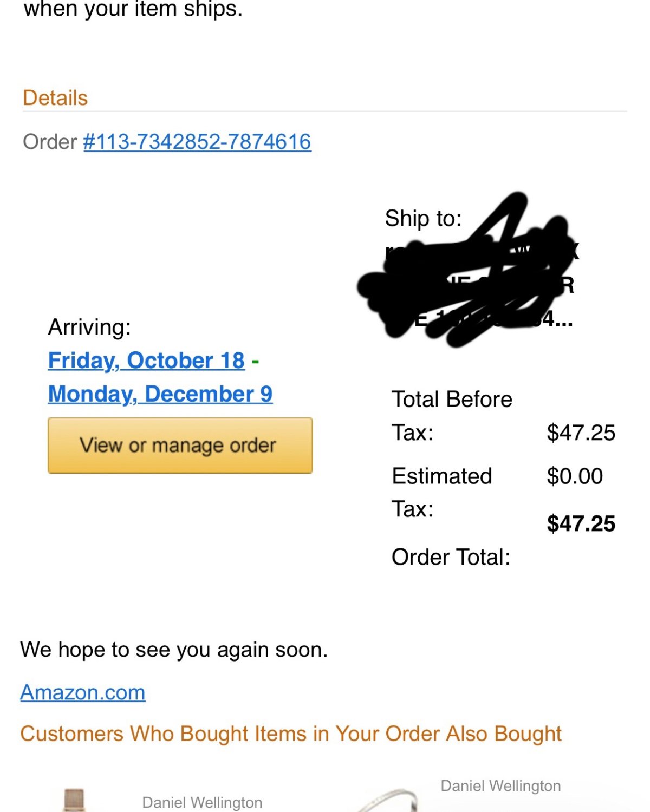Click the Customers Who Bought Items heading
Viewport: 650px width, 812px height.
[x=291, y=734]
